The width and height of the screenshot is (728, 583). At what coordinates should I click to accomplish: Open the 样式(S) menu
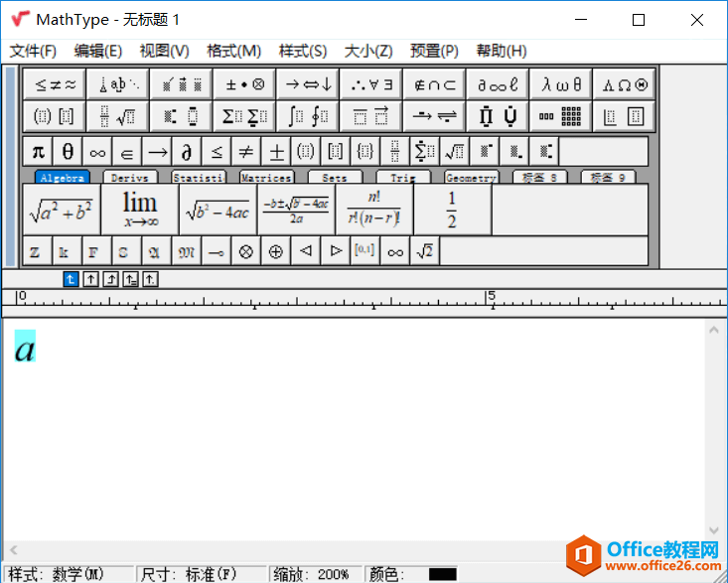tap(302, 51)
